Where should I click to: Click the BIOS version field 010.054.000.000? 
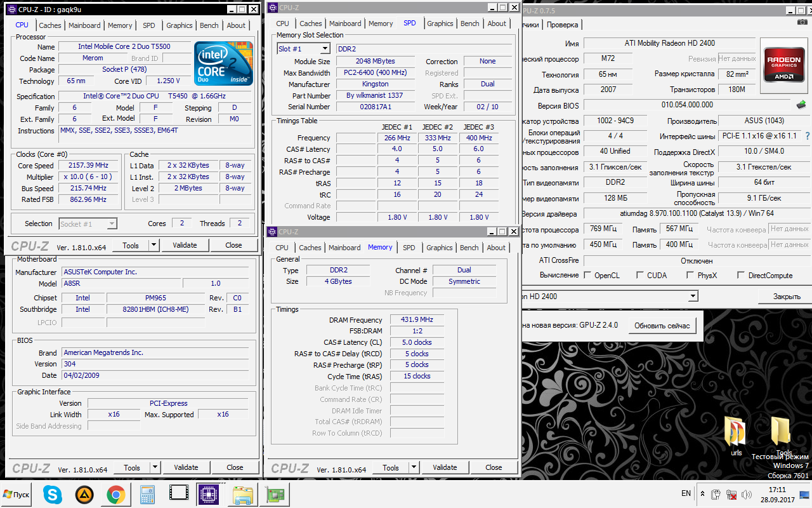point(687,105)
